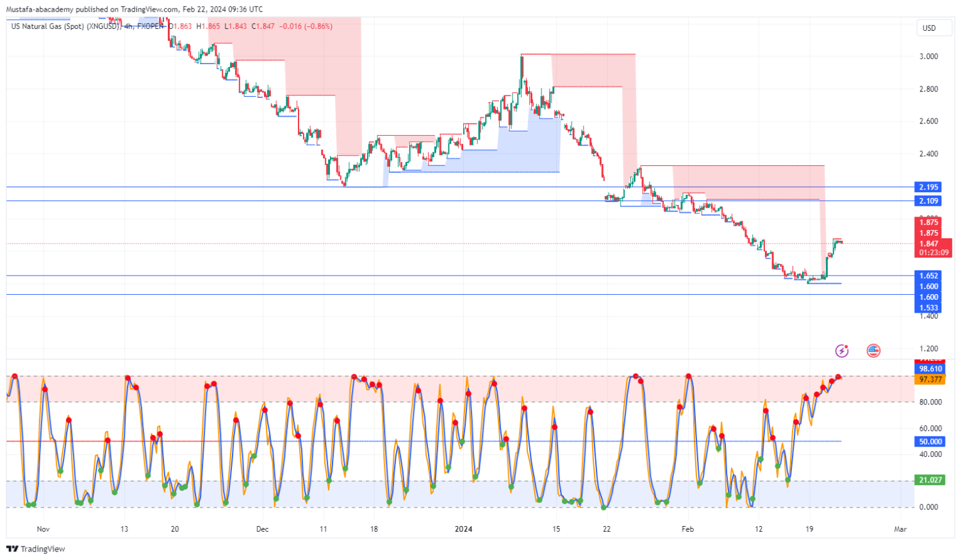Click the Mustafa-abacademy published header text

(135, 10)
